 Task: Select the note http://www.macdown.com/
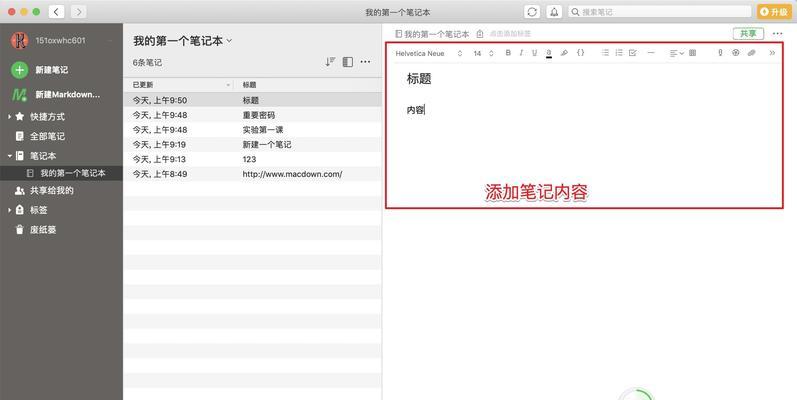coord(253,174)
